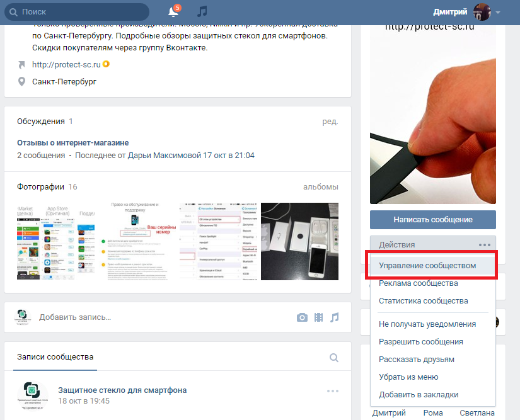Image resolution: width=520 pixels, height=420 pixels.
Task: Open Статистика сообщества menu entry
Action: (x=423, y=301)
